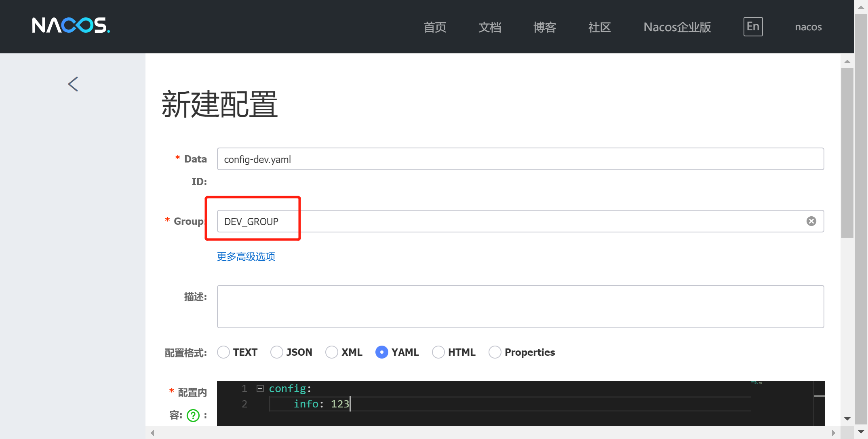Clear the Group field with the X icon
The height and width of the screenshot is (439, 868).
pos(811,221)
